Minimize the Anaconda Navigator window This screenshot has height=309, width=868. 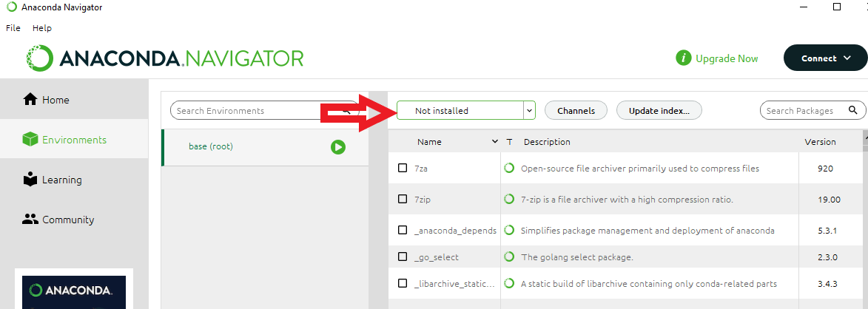tap(803, 7)
